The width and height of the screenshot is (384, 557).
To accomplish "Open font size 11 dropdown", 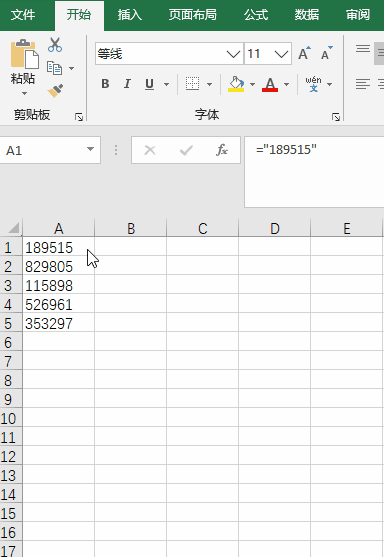I will [281, 54].
